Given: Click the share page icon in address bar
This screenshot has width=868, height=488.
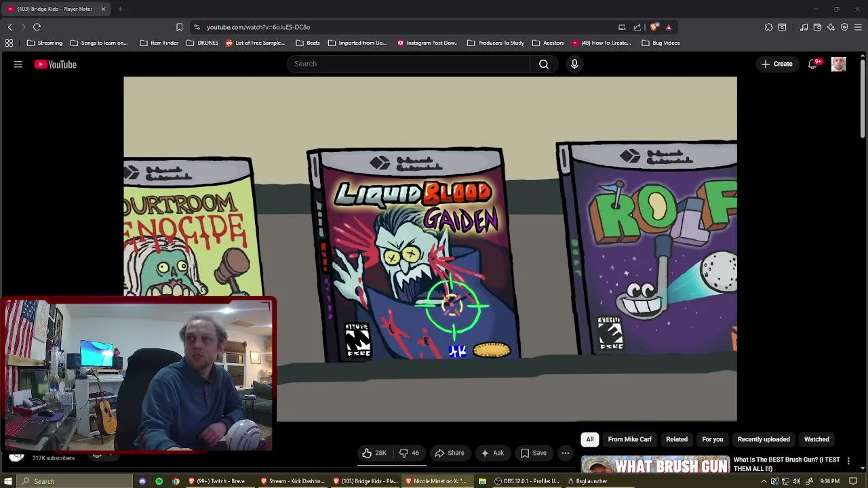Looking at the screenshot, I should click(x=637, y=27).
